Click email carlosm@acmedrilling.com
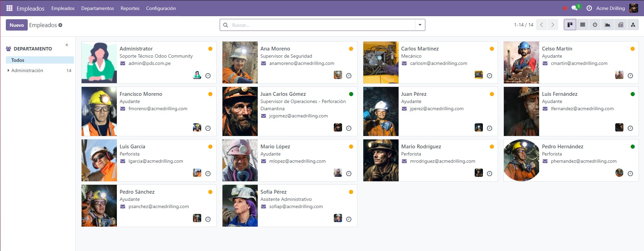 (x=438, y=63)
